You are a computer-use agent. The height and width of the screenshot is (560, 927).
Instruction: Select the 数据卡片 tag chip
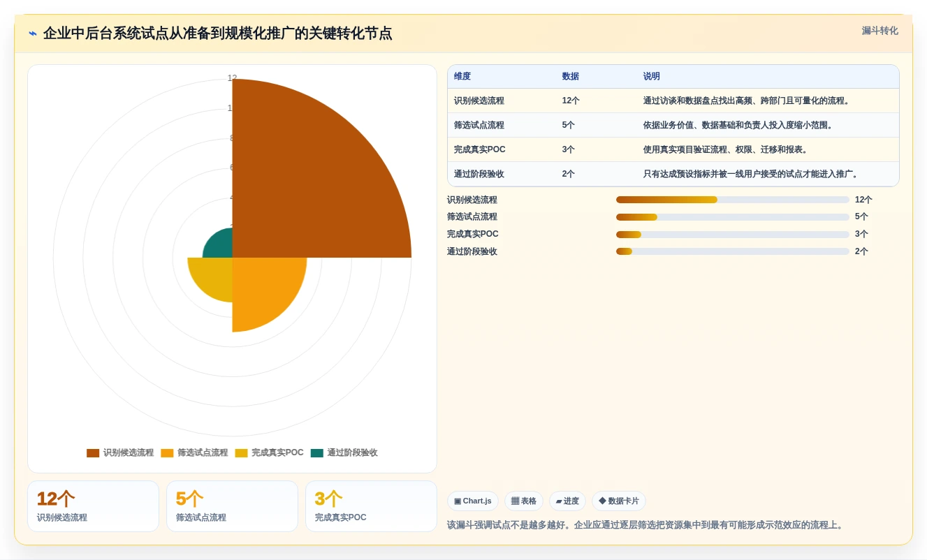pyautogui.click(x=619, y=501)
